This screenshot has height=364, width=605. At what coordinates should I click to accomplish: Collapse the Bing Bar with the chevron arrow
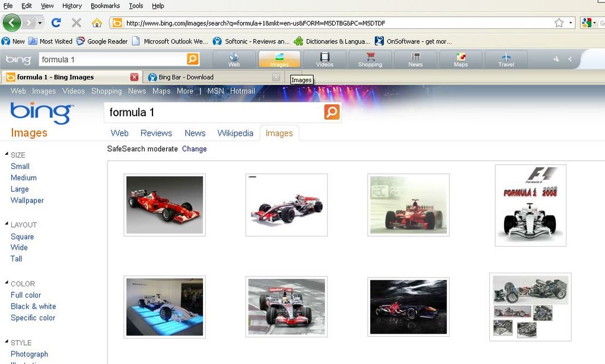[x=570, y=59]
